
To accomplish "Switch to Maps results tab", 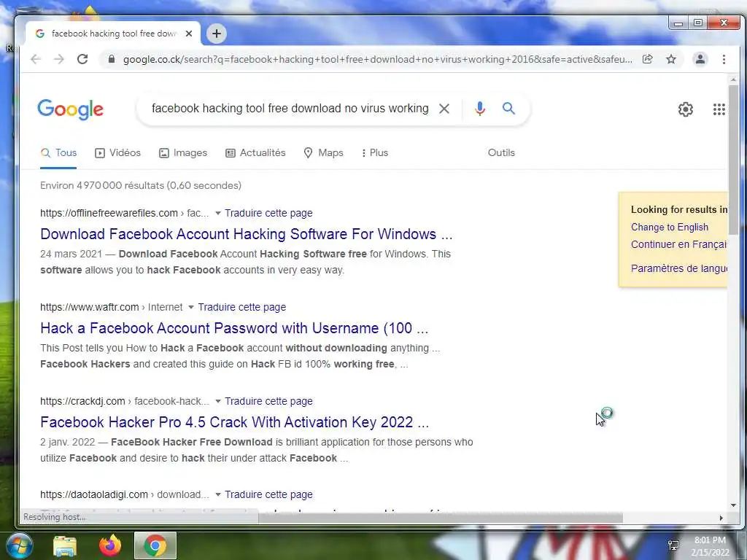I will pyautogui.click(x=323, y=153).
